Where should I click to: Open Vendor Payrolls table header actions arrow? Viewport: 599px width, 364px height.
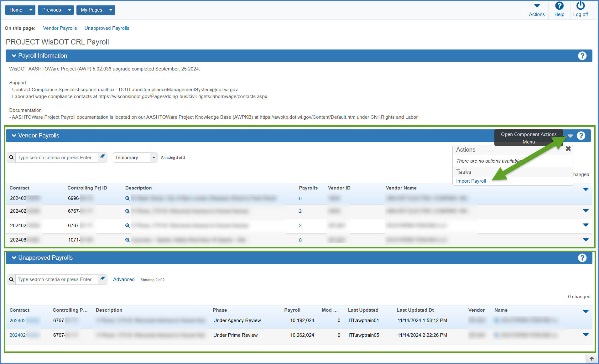pos(586,189)
